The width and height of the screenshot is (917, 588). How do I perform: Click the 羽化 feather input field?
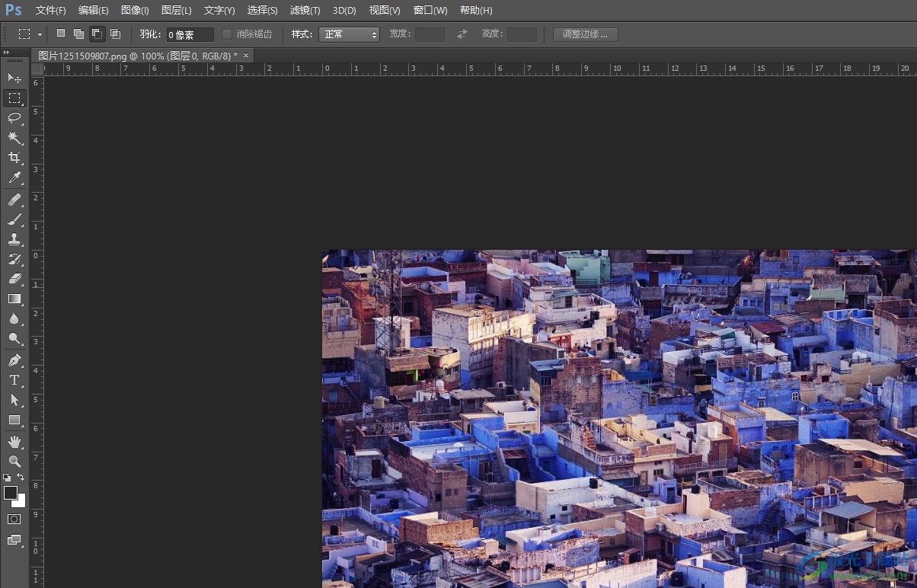point(190,34)
